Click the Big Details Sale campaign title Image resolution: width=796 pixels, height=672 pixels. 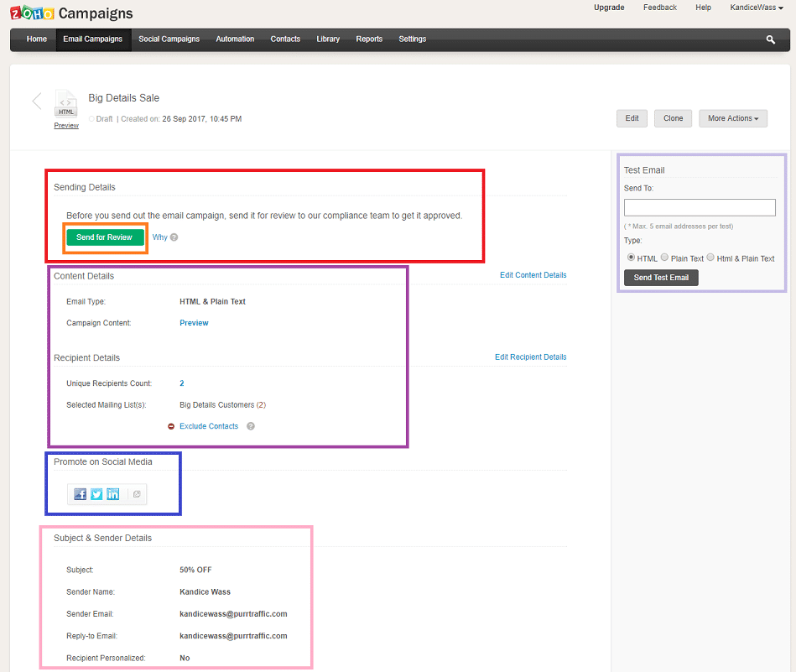coord(124,98)
